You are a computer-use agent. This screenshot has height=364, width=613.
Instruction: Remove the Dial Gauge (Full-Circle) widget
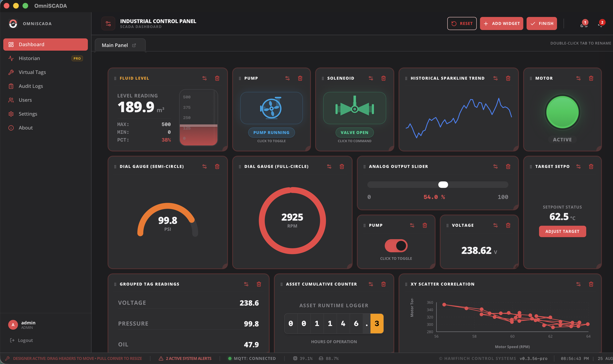click(342, 166)
